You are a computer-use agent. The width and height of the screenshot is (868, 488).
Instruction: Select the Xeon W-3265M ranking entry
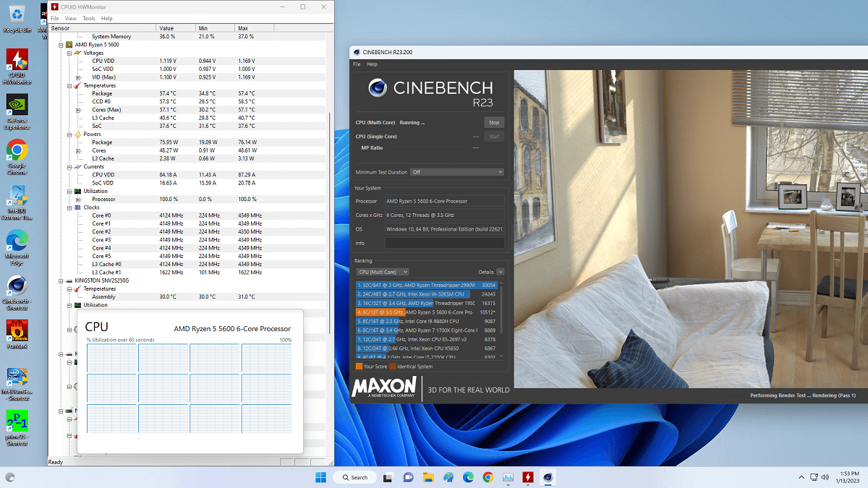click(x=426, y=294)
